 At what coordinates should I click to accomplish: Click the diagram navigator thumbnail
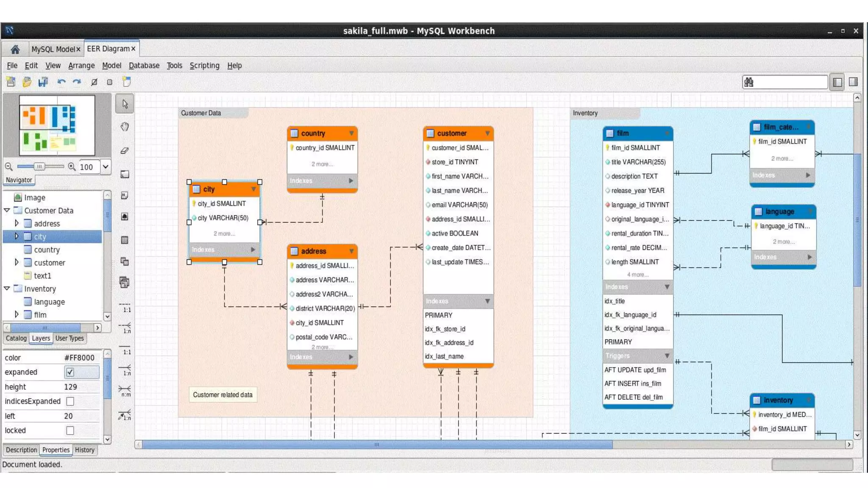coord(57,125)
